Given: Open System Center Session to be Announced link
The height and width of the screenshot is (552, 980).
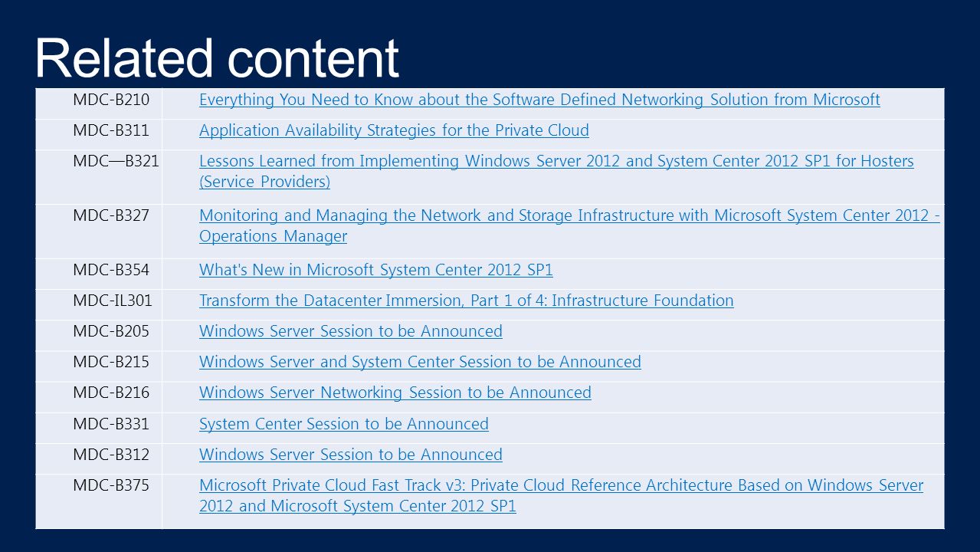Looking at the screenshot, I should (343, 424).
